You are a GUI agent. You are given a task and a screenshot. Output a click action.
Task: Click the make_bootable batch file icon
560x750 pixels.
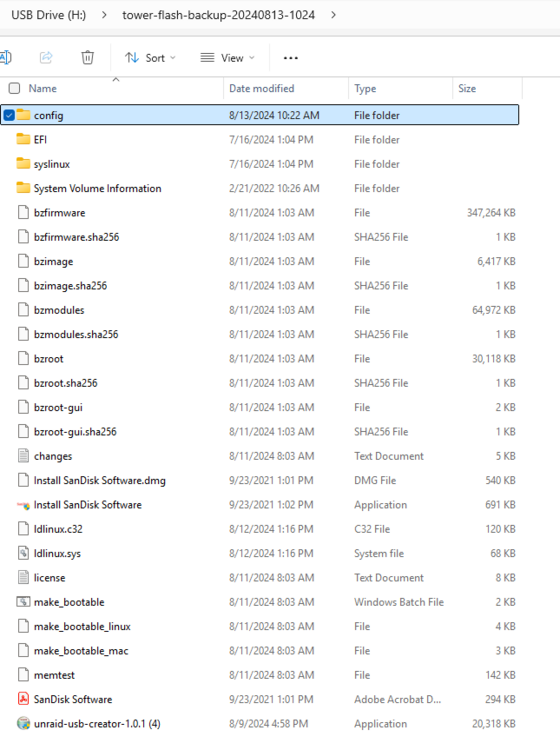pyautogui.click(x=23, y=602)
